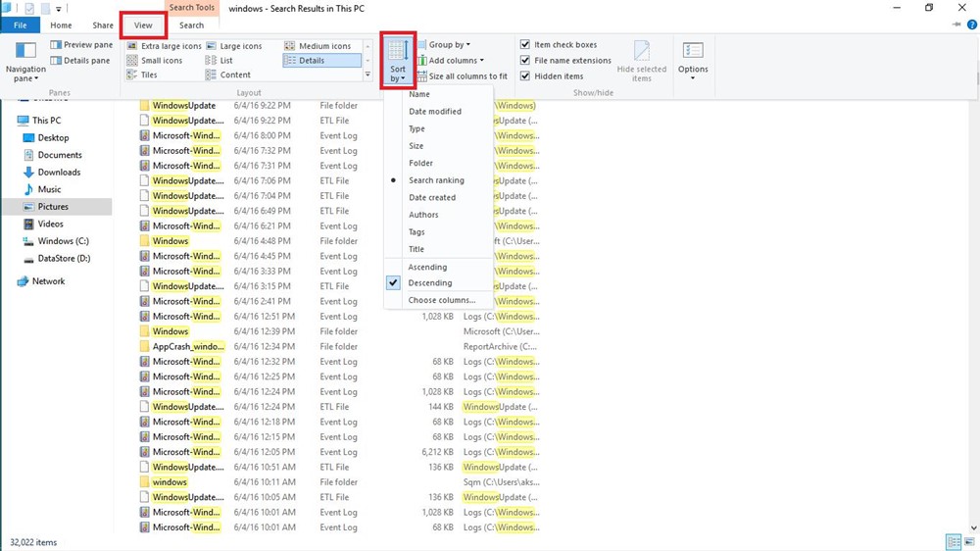Choose Descending sort order
This screenshot has width=980, height=551.
click(430, 282)
